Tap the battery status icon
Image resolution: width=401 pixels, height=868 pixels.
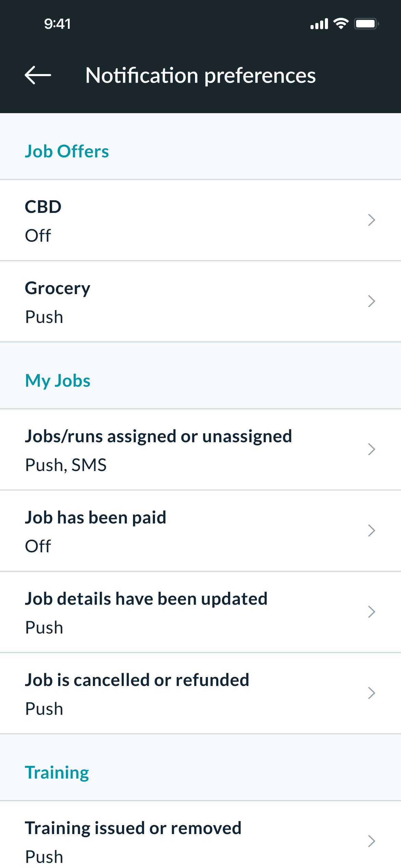tap(366, 24)
